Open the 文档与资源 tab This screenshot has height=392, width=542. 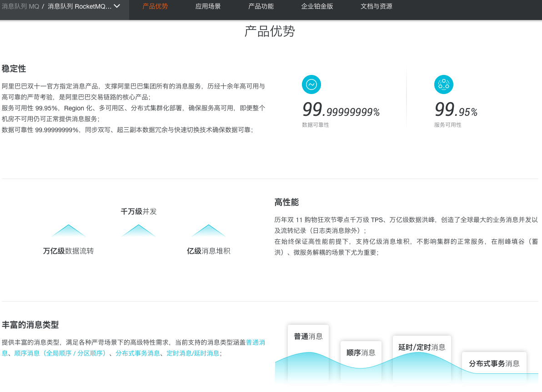(x=376, y=6)
